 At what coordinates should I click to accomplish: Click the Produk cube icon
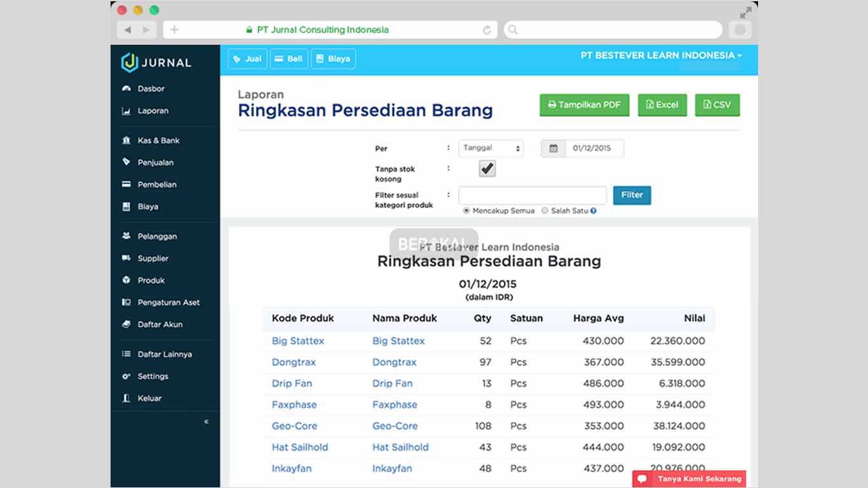pyautogui.click(x=126, y=280)
